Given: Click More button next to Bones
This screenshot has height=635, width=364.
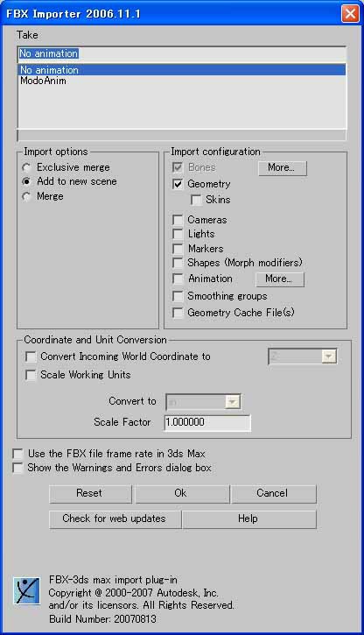Looking at the screenshot, I should pyautogui.click(x=283, y=167).
